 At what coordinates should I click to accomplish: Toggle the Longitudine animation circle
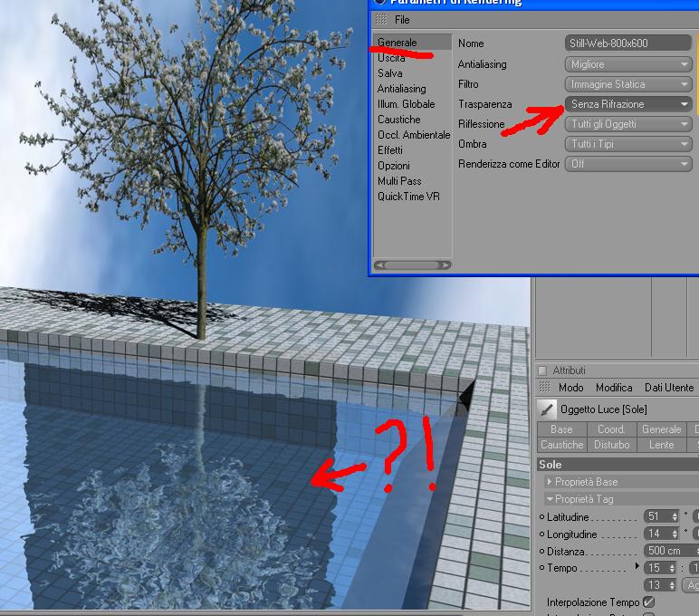point(541,534)
